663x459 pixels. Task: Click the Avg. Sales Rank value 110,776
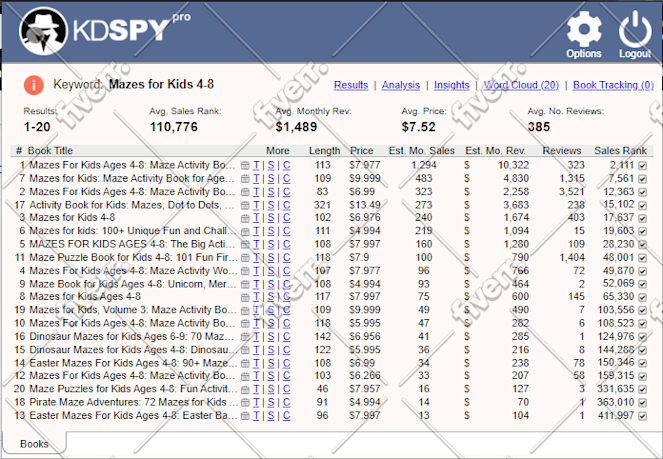point(173,127)
